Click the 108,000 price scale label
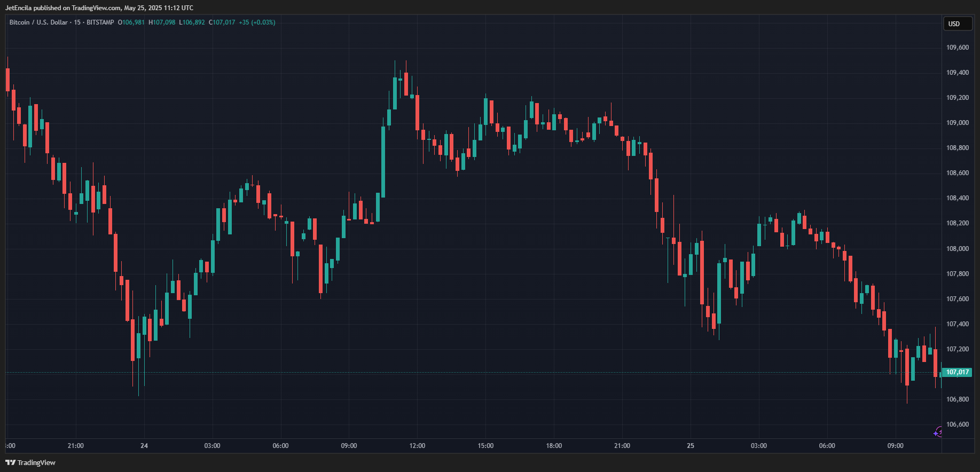980x472 pixels. point(957,249)
